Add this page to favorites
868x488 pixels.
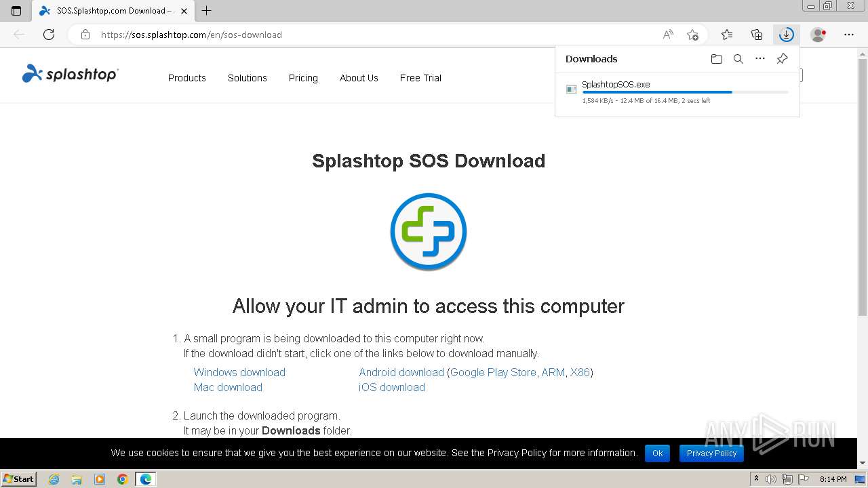(692, 35)
